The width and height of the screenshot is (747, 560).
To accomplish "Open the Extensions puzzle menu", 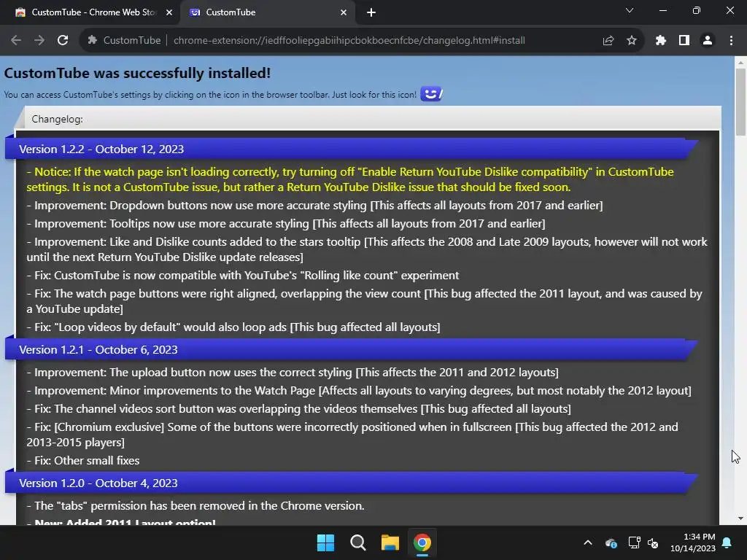I will click(x=661, y=41).
